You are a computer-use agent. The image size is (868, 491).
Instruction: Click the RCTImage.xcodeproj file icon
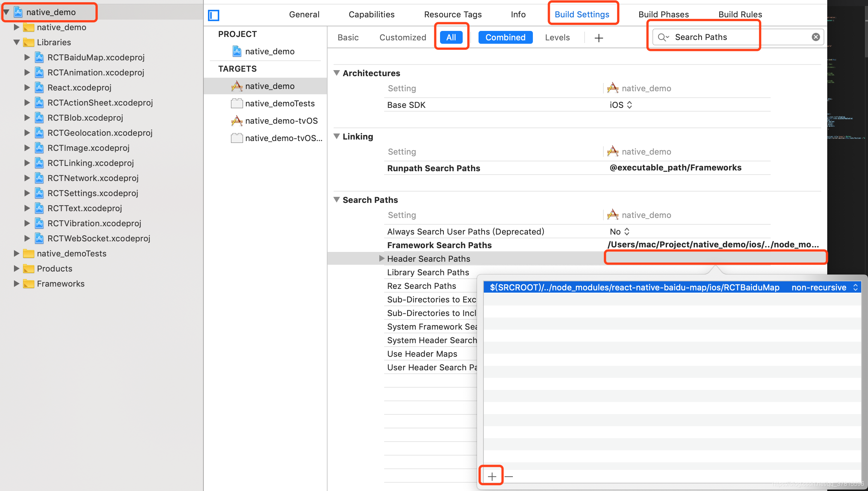click(39, 148)
